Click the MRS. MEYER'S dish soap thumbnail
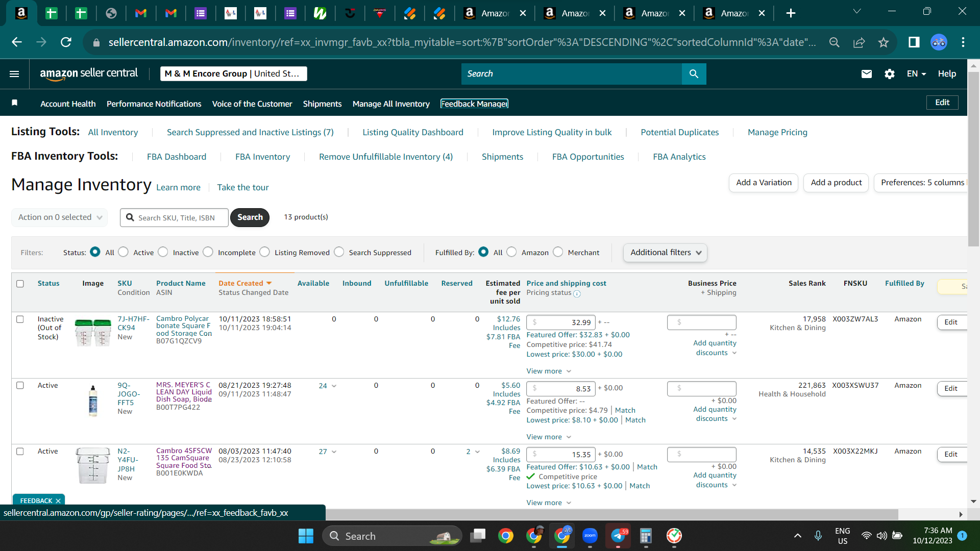This screenshot has height=551, width=980. [93, 401]
